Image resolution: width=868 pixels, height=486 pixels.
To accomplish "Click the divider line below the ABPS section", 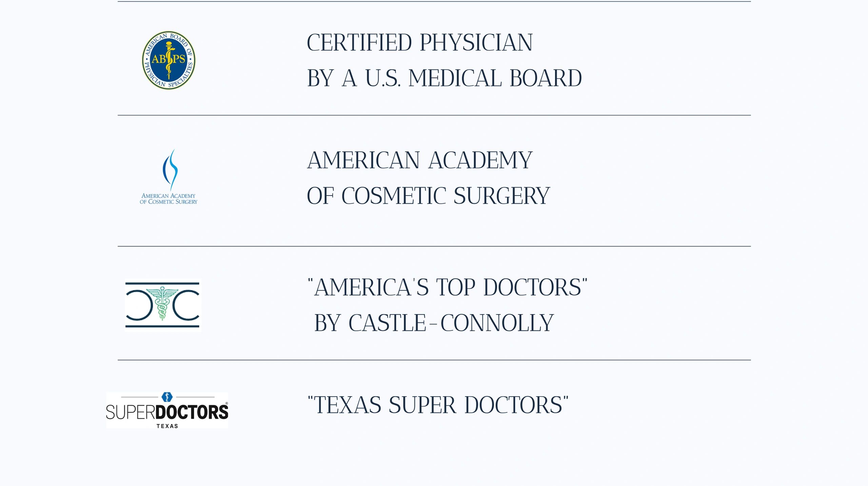I will point(434,115).
